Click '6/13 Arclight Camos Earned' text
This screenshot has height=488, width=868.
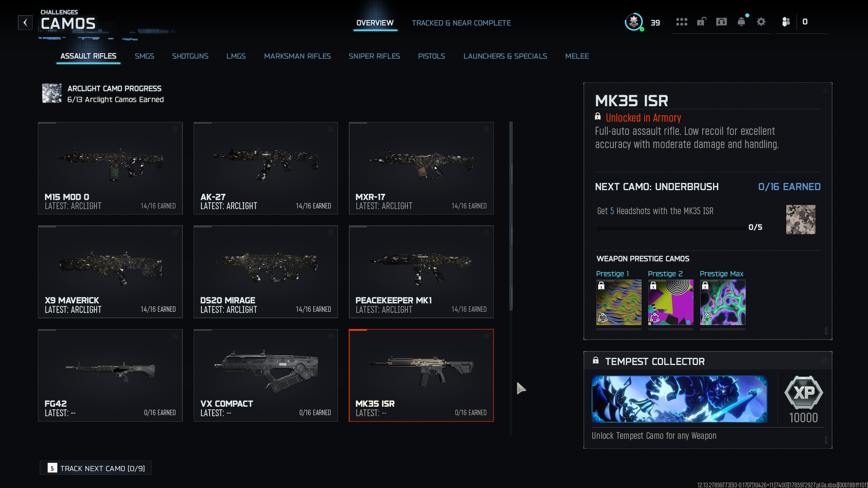point(116,99)
